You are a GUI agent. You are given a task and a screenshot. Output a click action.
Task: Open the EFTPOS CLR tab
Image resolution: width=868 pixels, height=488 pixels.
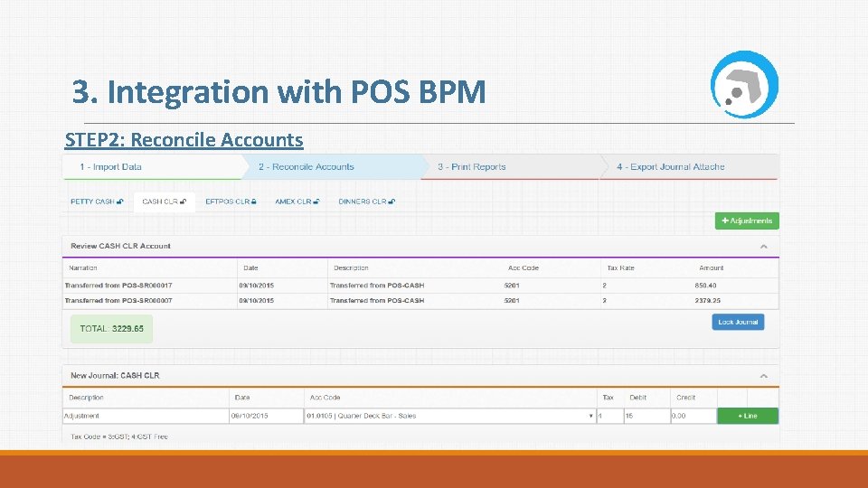(231, 202)
